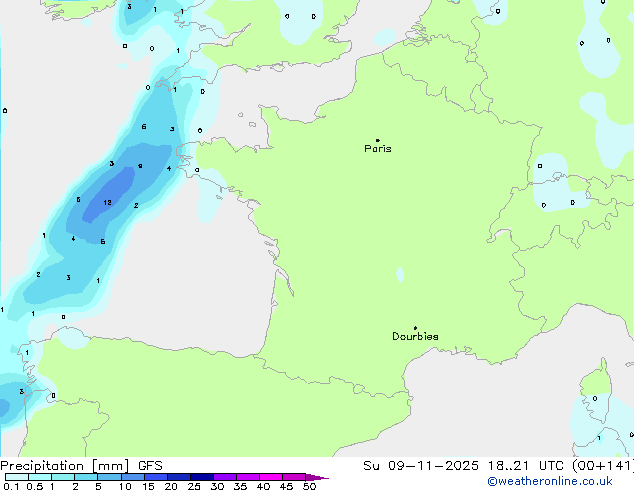Image resolution: width=634 pixels, height=490 pixels.
Task: Pick the 40–45 mm magenta legend swatch
Action: tap(271, 477)
